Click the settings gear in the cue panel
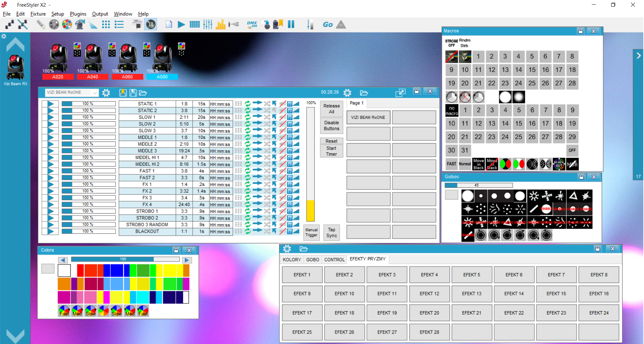 [106, 93]
